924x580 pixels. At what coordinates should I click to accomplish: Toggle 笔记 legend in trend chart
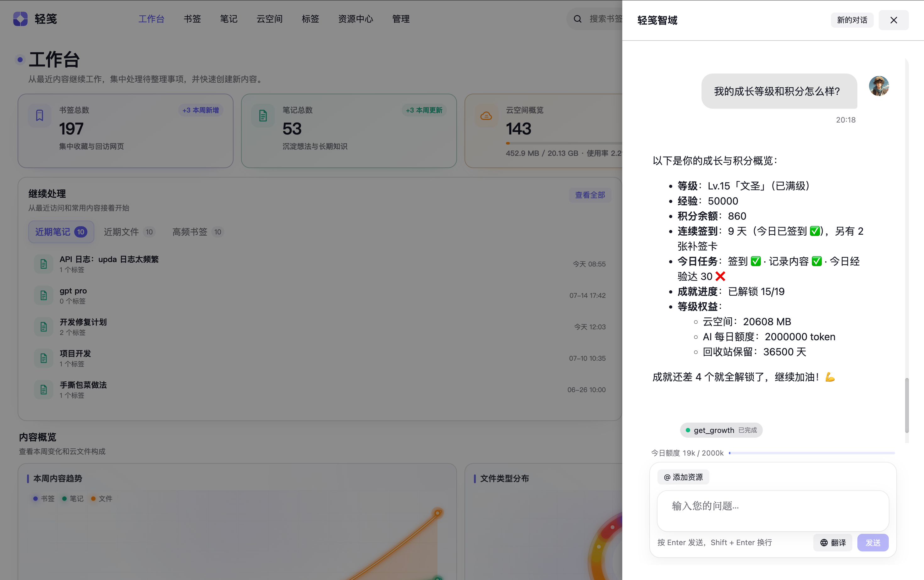point(73,498)
